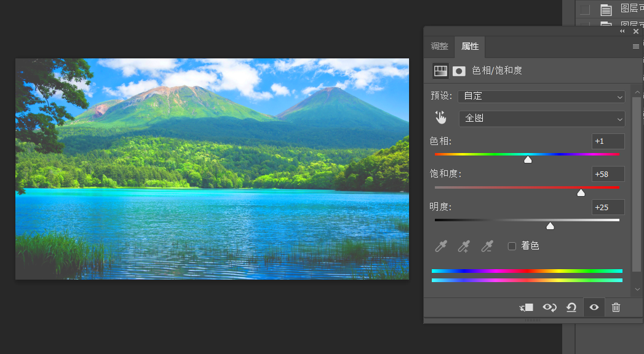Reset adjustment to defaults
Screen dimensions: 644x354
(x=571, y=307)
